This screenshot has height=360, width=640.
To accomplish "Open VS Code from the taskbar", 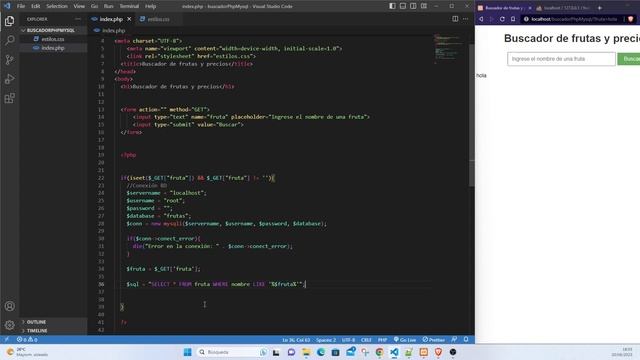I will tap(394, 352).
